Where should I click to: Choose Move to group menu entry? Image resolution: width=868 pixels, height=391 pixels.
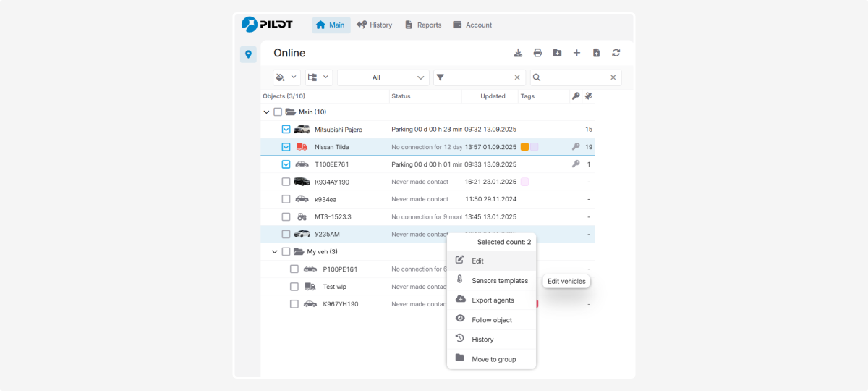(493, 359)
